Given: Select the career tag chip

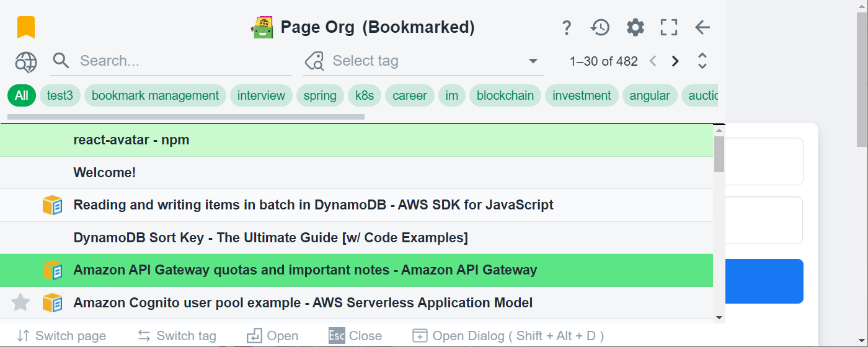Looking at the screenshot, I should (x=410, y=95).
